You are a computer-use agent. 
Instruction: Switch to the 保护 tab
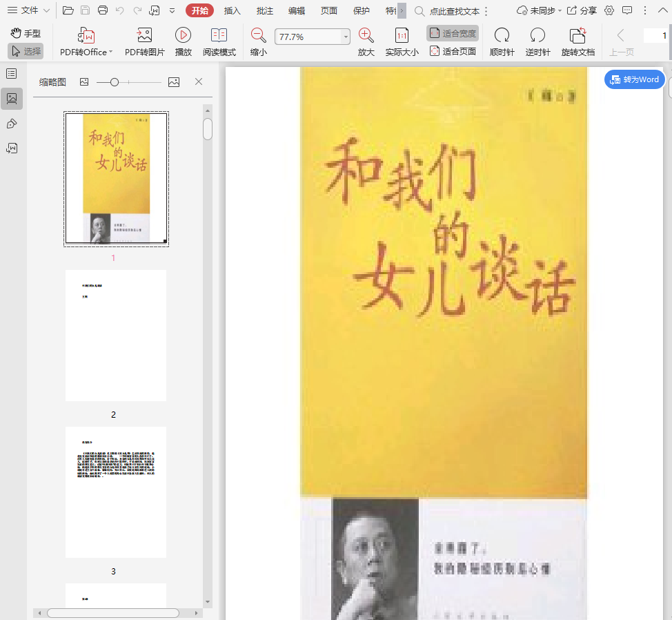click(x=361, y=11)
